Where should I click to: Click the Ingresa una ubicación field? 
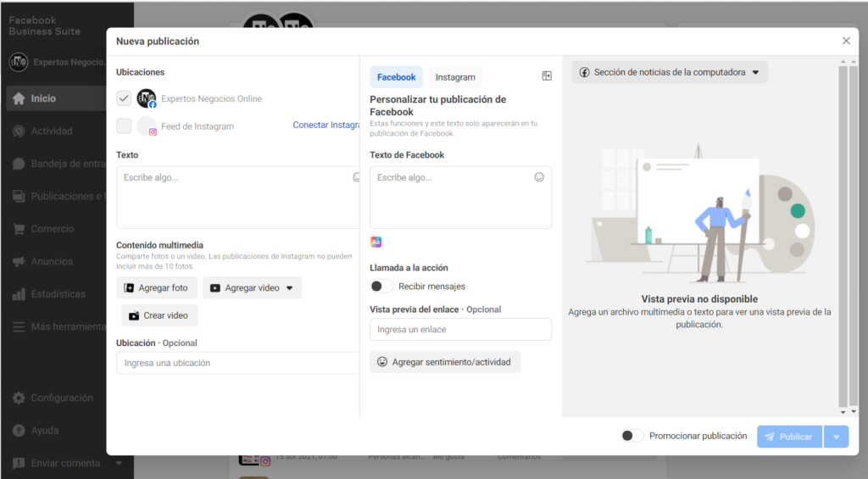237,363
